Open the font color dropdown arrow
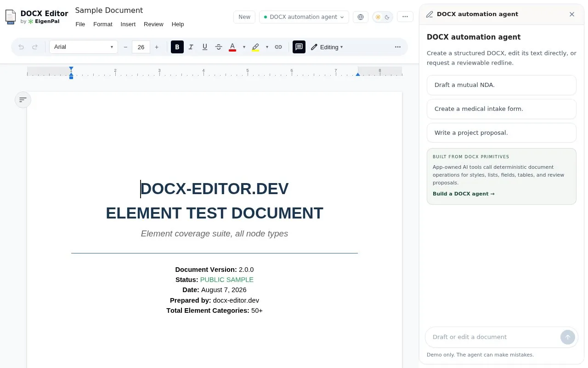 pyautogui.click(x=244, y=47)
